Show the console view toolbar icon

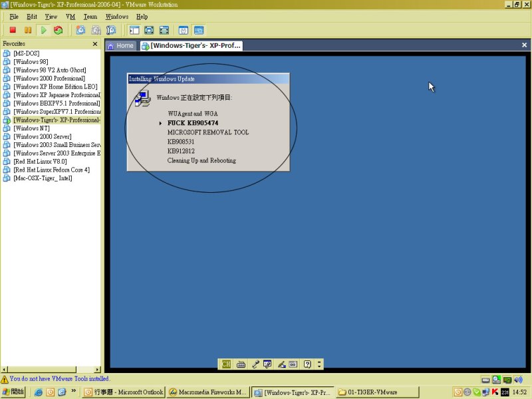[x=199, y=30]
